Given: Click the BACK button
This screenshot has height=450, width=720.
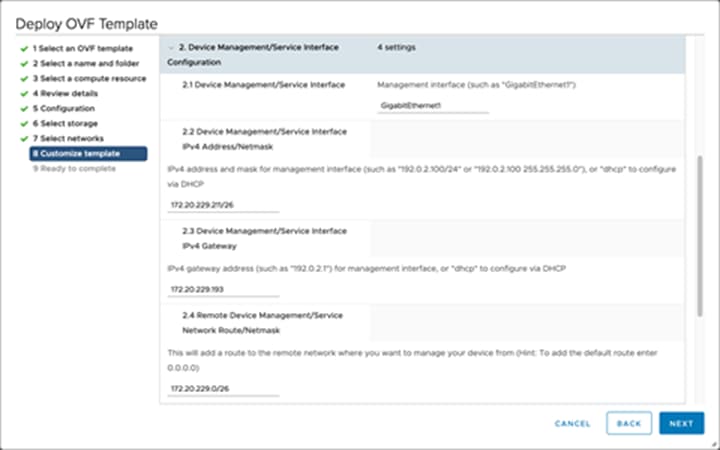Looking at the screenshot, I should pos(629,423).
